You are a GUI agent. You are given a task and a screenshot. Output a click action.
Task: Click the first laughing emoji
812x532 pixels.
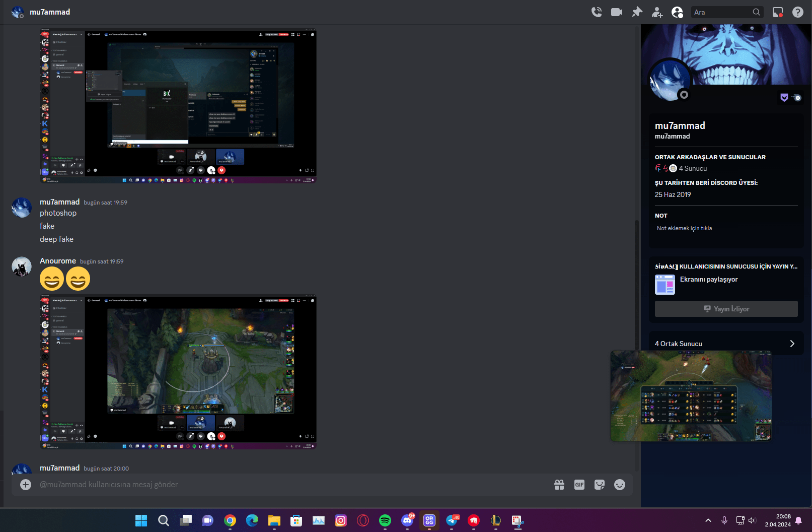point(52,279)
